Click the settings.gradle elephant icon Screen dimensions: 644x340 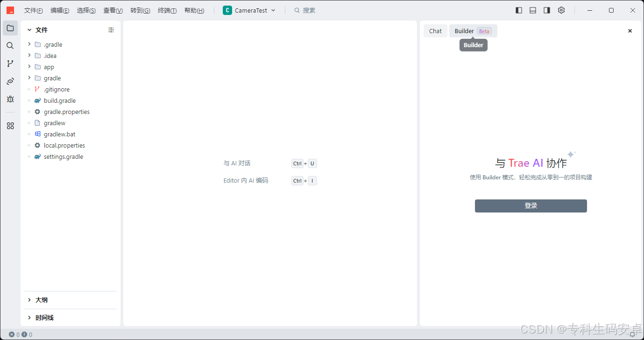point(37,156)
